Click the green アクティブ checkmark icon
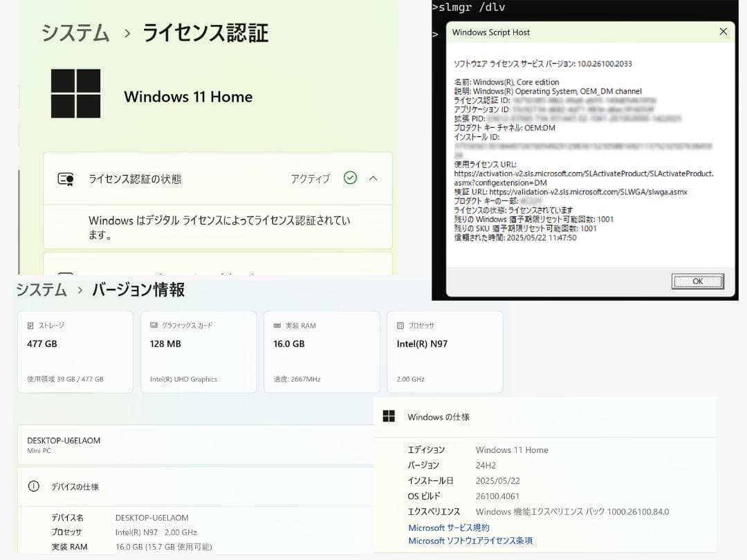 [350, 178]
